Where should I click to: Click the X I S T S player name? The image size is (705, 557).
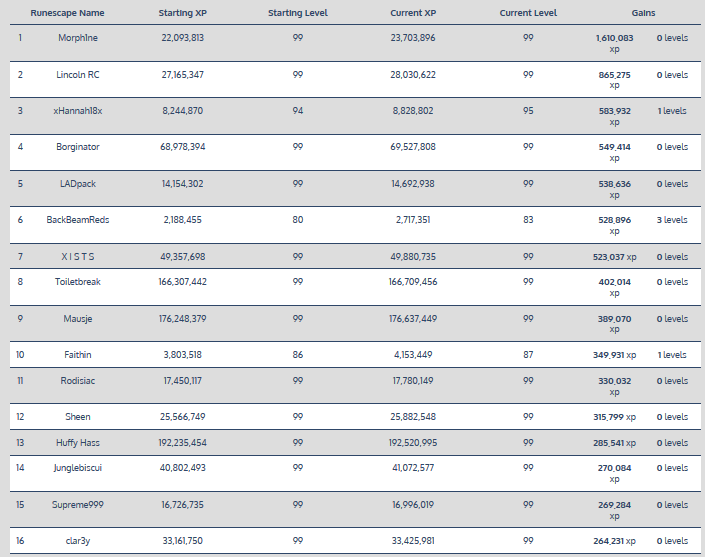pos(77,257)
